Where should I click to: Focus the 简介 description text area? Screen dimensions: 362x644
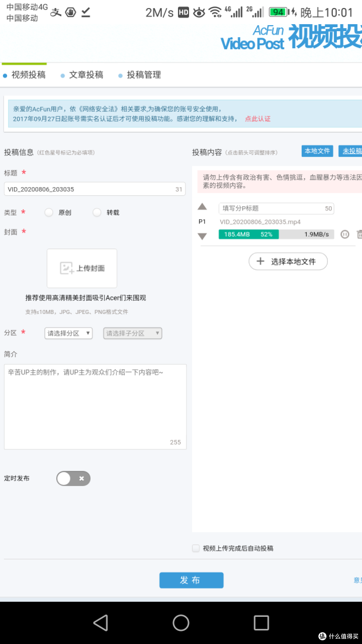(x=95, y=407)
